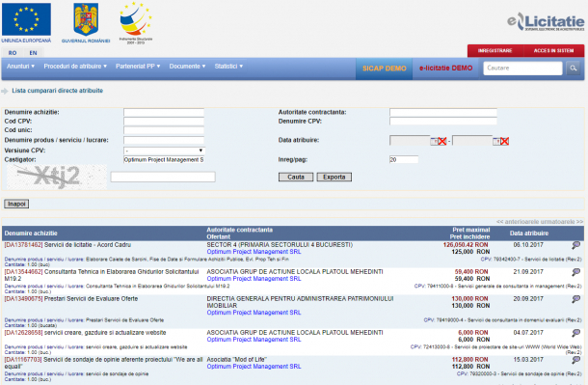Open the start date calendar picker icon

click(x=434, y=141)
